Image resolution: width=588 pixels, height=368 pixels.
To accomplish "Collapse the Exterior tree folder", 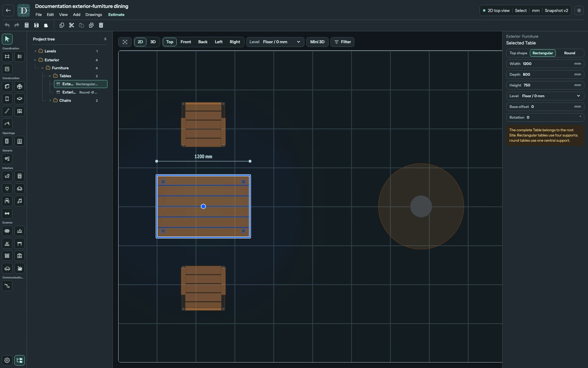I will (36, 60).
